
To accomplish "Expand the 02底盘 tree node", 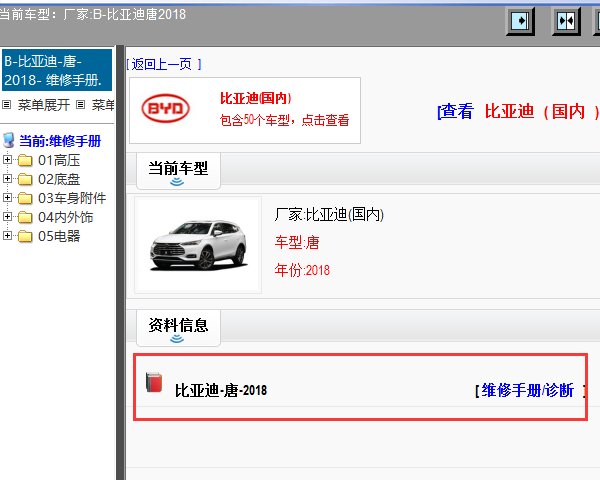I will pyautogui.click(x=7, y=178).
